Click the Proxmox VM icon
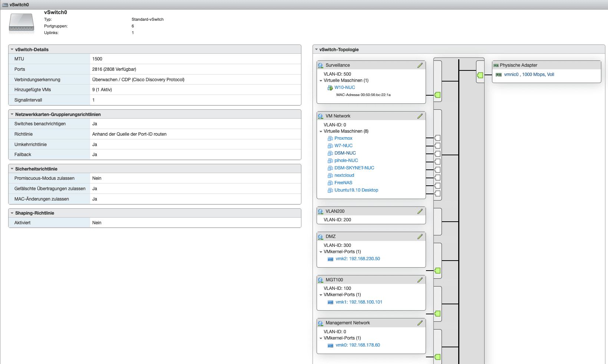Screen dimensions: 608x364 click(x=330, y=139)
